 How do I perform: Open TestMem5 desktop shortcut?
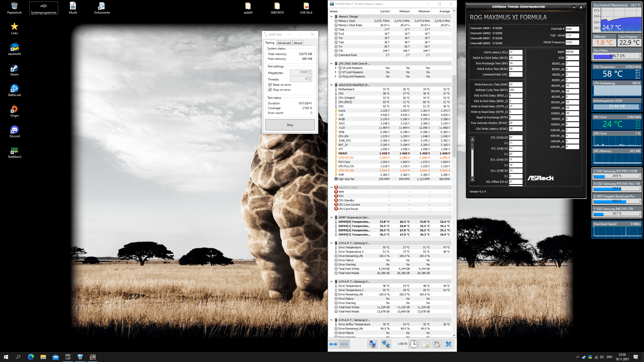click(x=14, y=152)
